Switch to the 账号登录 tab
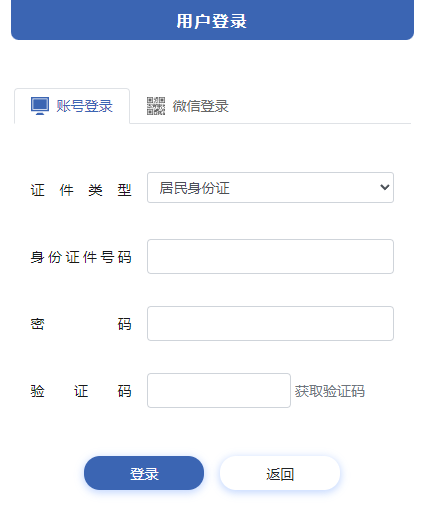Viewport: 425px width, 518px height. pos(72,106)
